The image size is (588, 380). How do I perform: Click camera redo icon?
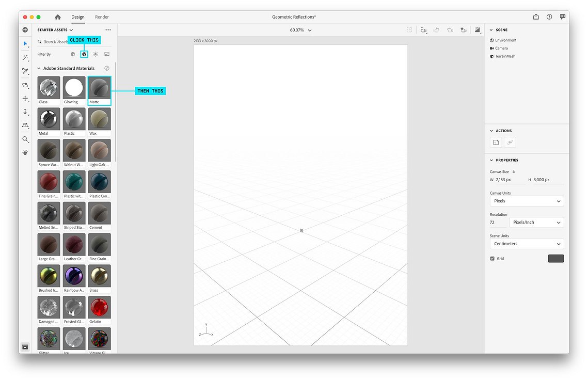pos(450,30)
